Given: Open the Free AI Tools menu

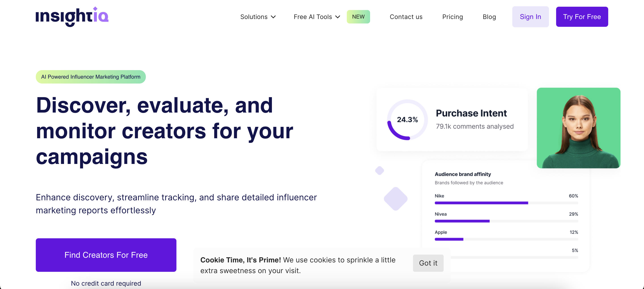Looking at the screenshot, I should click(313, 17).
